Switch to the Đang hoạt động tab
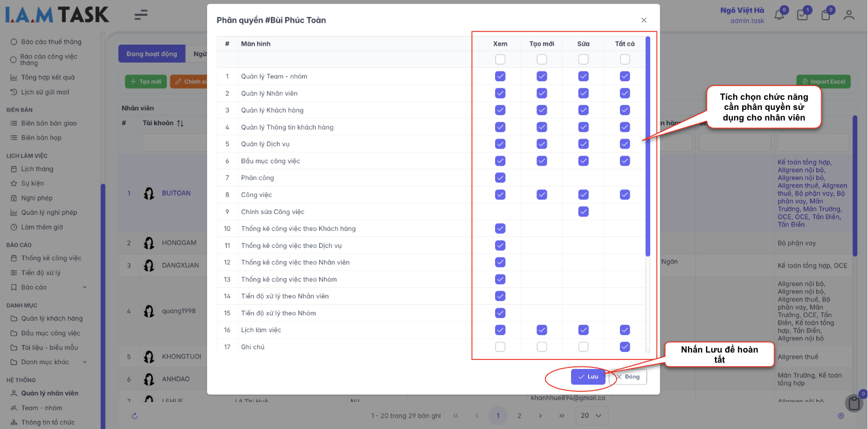The width and height of the screenshot is (868, 429). click(152, 54)
